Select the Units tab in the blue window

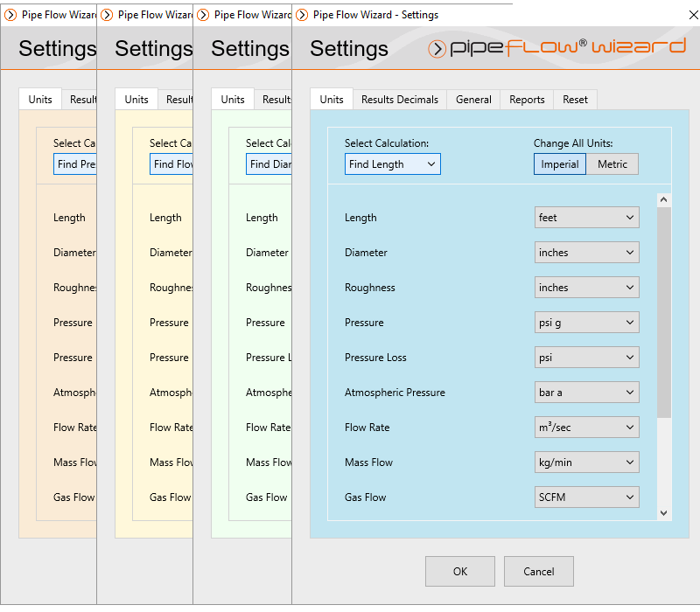(x=332, y=100)
